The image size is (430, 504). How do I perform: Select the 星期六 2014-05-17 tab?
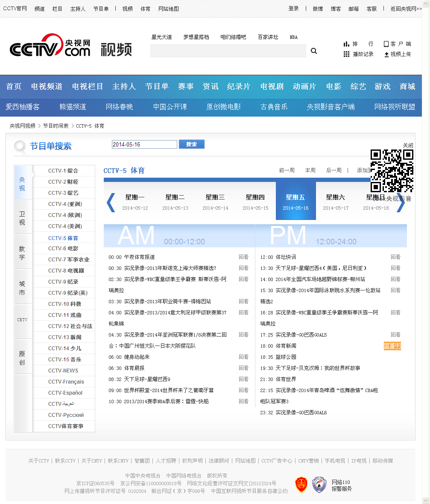[336, 202]
